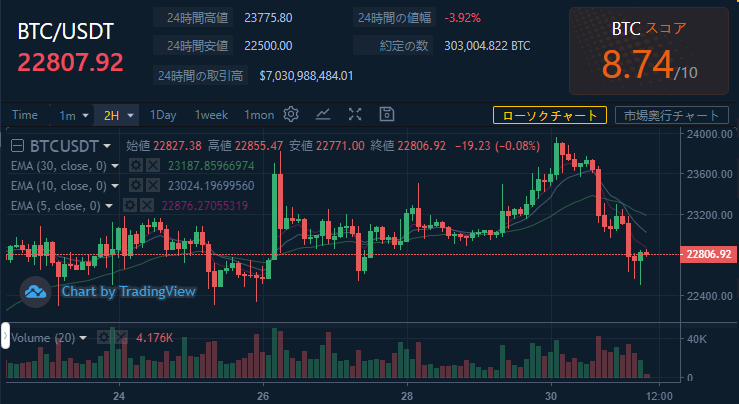This screenshot has height=404, width=739.
Task: Save chart with the floppy-disk icon
Action: (x=387, y=114)
